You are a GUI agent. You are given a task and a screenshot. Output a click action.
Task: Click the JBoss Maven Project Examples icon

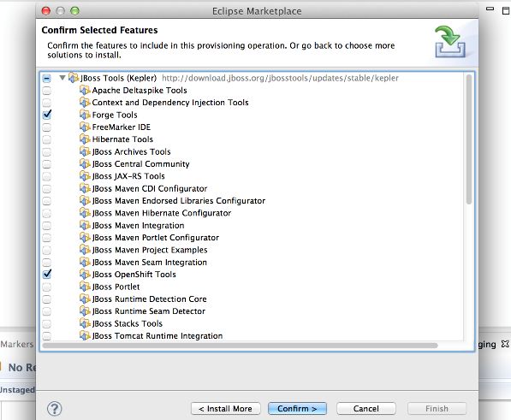click(x=85, y=250)
